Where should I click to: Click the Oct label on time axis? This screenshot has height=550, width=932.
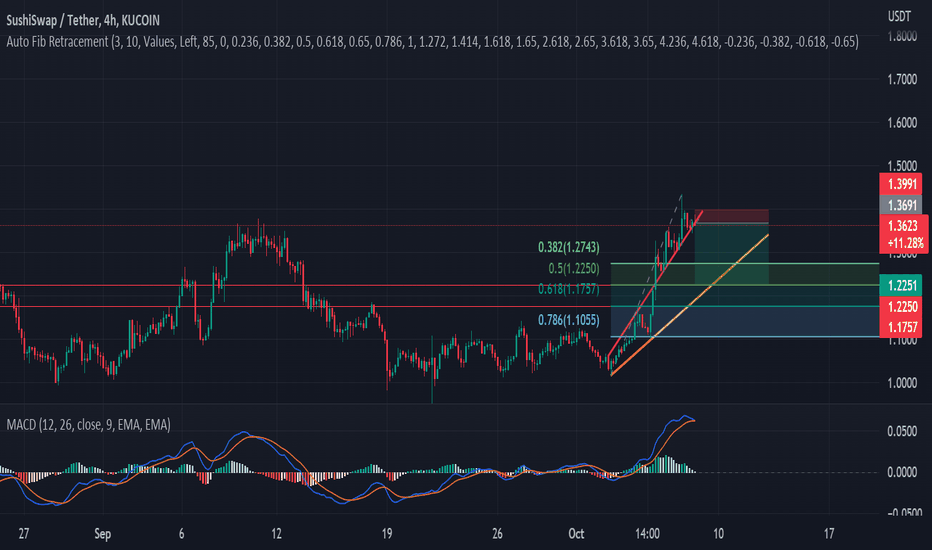(x=576, y=533)
